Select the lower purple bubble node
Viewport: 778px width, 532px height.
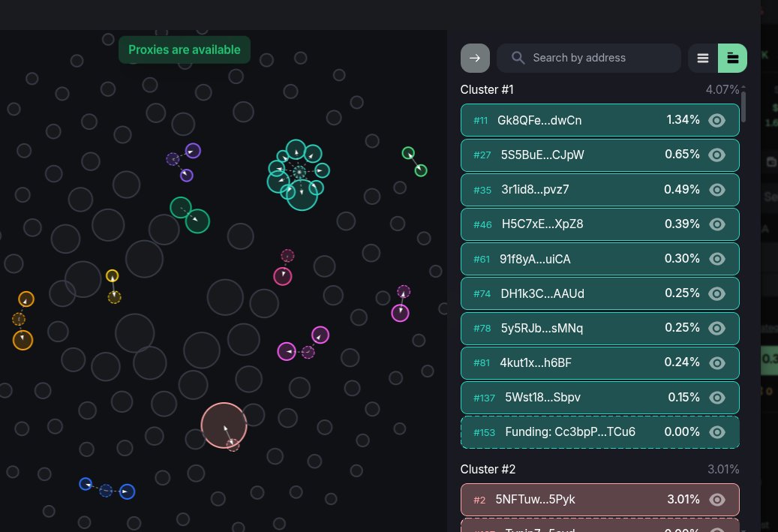[x=187, y=175]
